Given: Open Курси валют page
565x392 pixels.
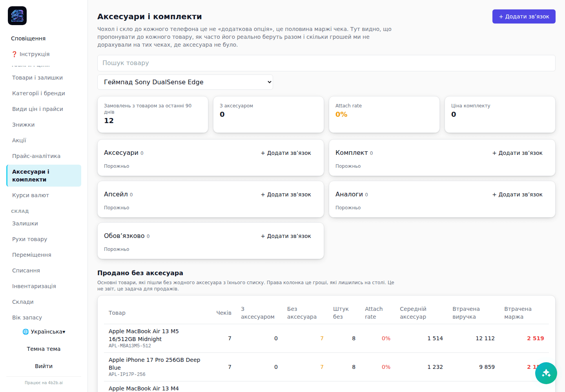Looking at the screenshot, I should (44, 195).
